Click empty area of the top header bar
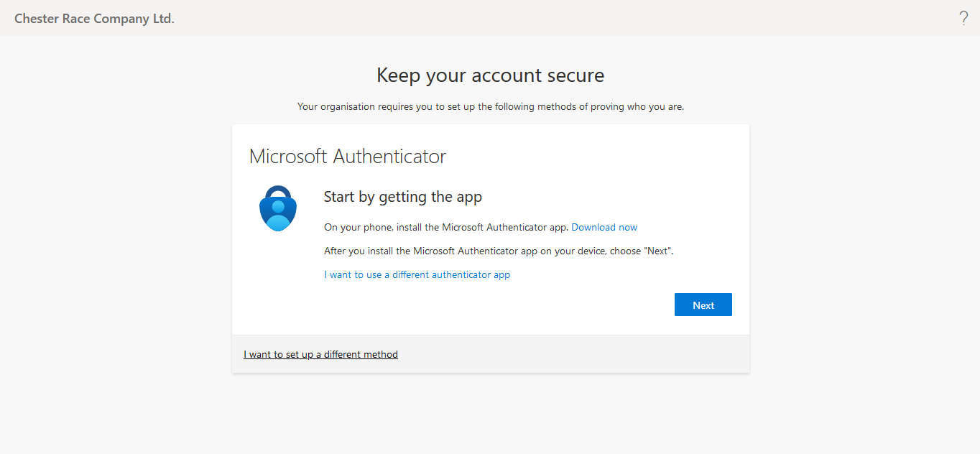 click(x=503, y=19)
